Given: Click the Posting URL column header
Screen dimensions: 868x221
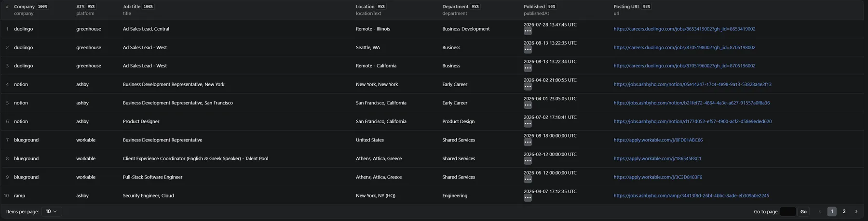Looking at the screenshot, I should click(626, 7).
